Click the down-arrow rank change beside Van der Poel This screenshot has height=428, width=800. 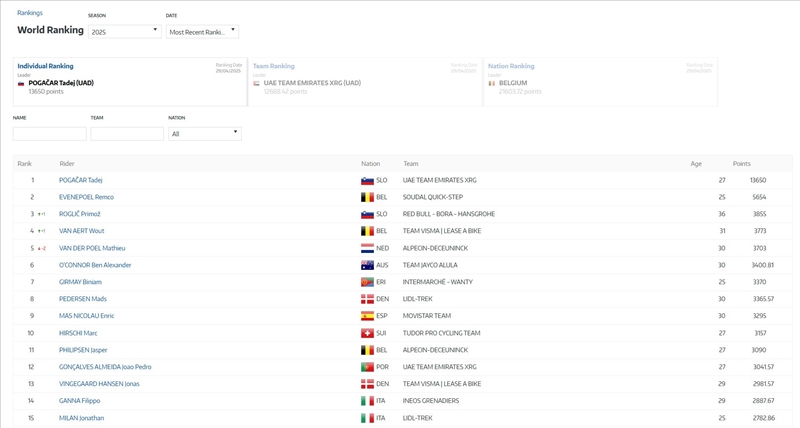42,248
